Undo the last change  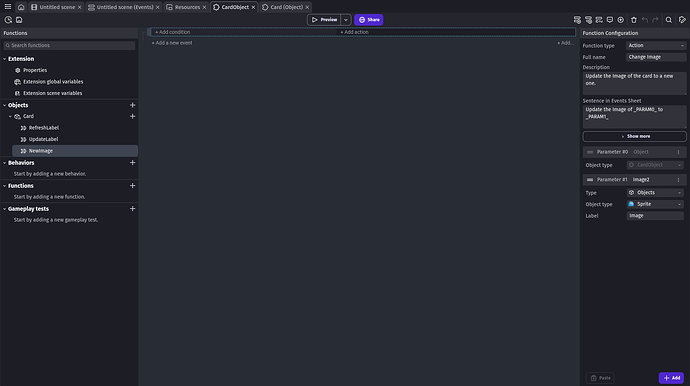[x=645, y=20]
